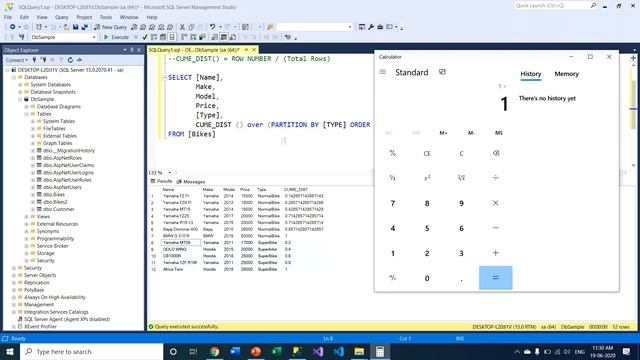The image size is (640, 360).
Task: Click the number 7 key in Calculator
Action: [x=393, y=203]
